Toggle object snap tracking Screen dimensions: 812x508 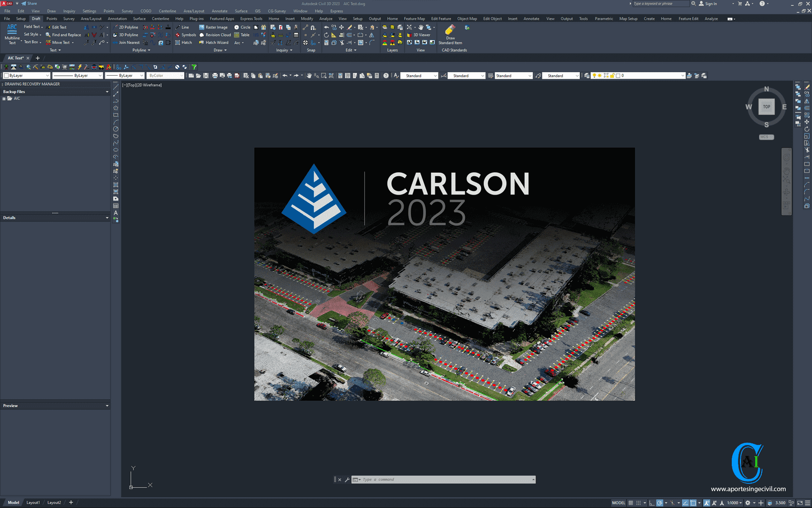tap(685, 503)
